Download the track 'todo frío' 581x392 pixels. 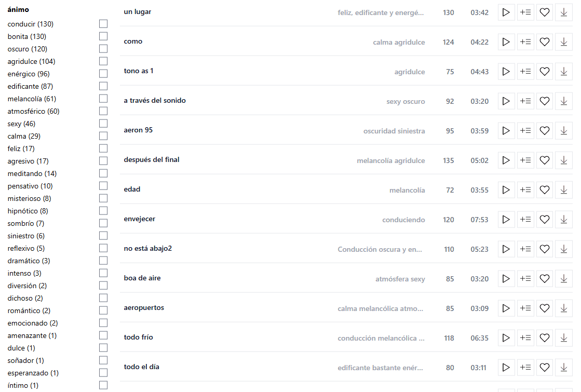[x=564, y=338]
